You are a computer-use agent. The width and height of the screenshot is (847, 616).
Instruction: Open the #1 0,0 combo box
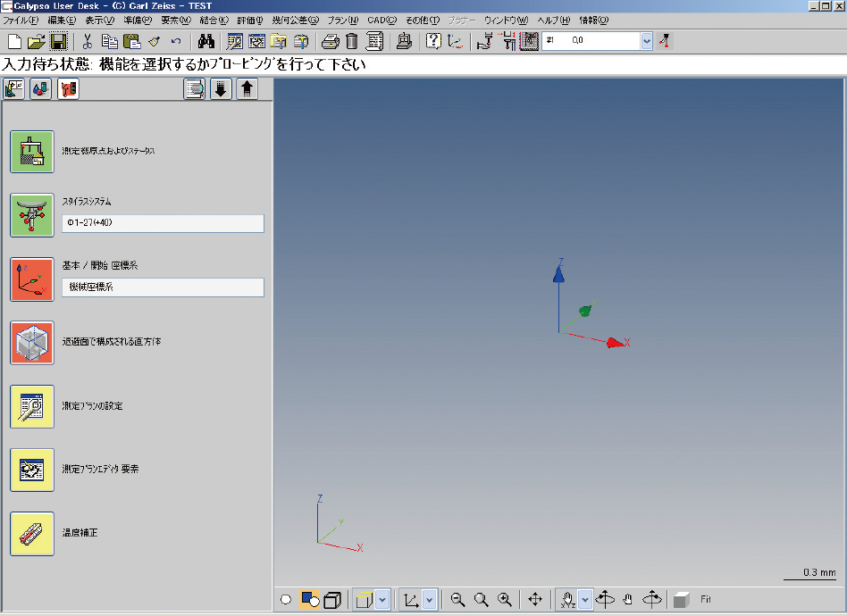coord(597,41)
